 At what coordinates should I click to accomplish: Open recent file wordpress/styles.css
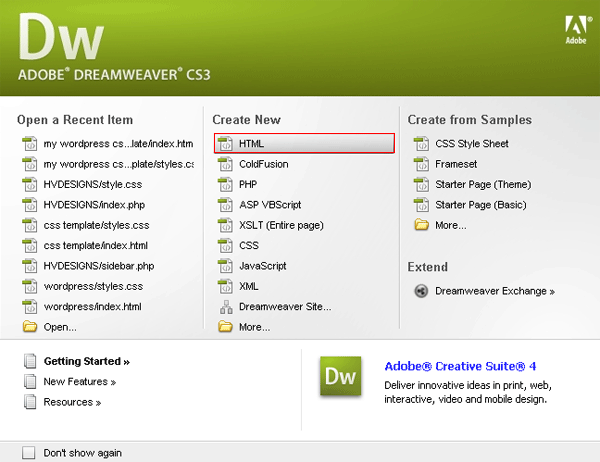click(x=93, y=286)
